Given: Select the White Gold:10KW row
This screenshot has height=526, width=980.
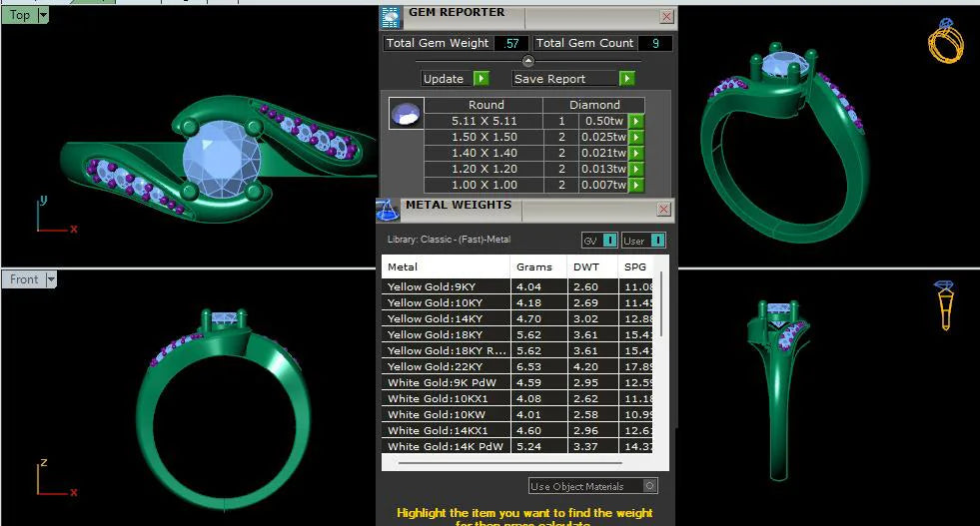Looking at the screenshot, I should (517, 414).
